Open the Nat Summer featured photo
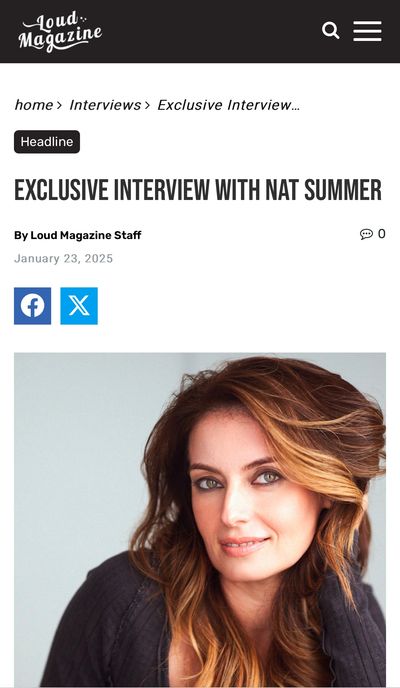 tap(200, 520)
